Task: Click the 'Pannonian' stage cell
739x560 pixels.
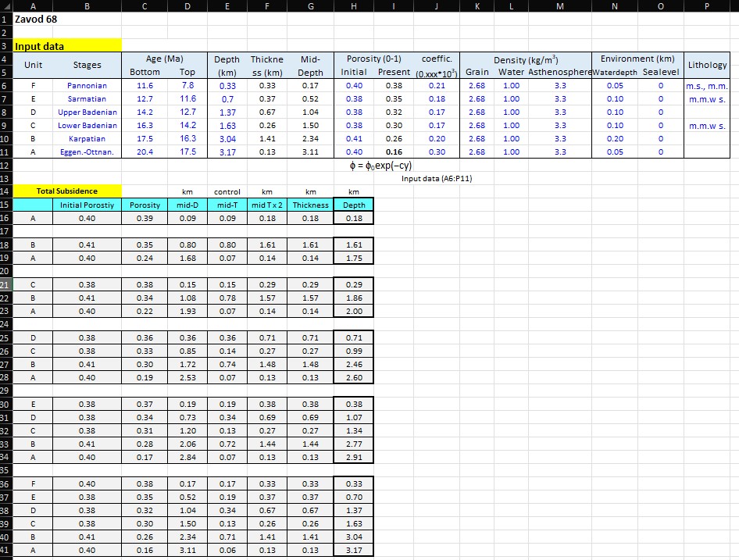Action: point(87,86)
